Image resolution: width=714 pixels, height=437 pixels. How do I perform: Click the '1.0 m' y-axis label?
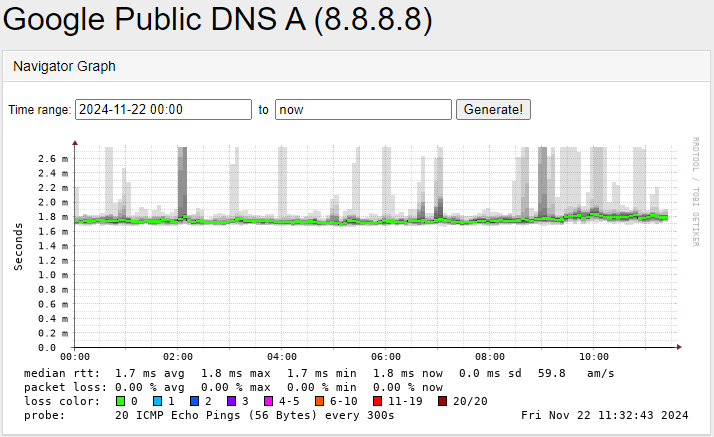click(53, 275)
